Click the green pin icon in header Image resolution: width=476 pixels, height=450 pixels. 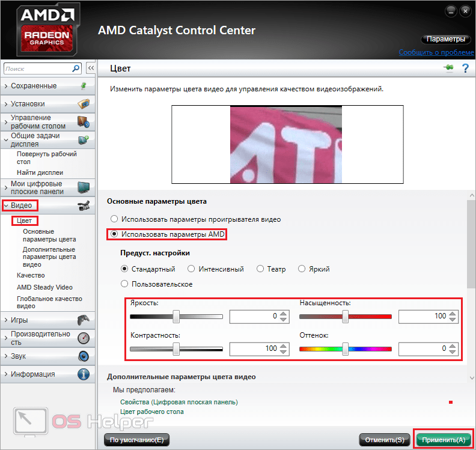click(448, 68)
